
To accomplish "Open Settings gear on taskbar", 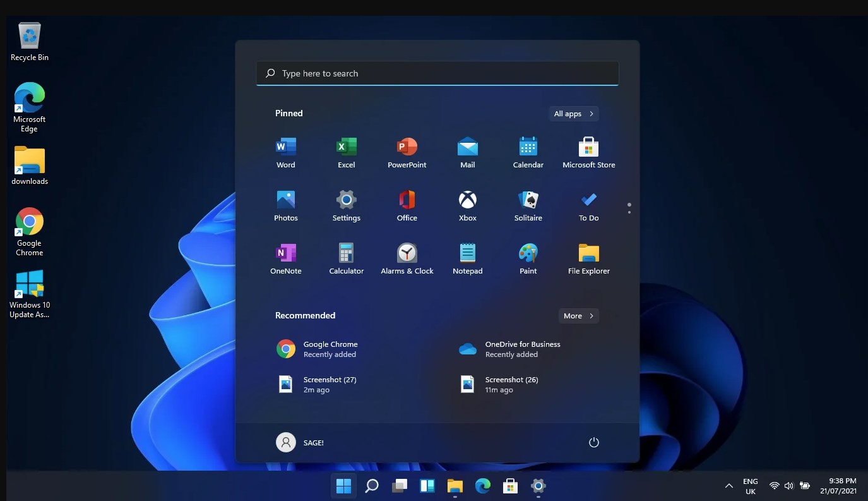I will tap(538, 486).
